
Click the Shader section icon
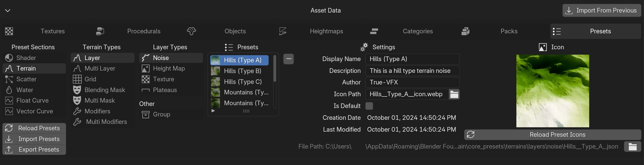(x=9, y=58)
